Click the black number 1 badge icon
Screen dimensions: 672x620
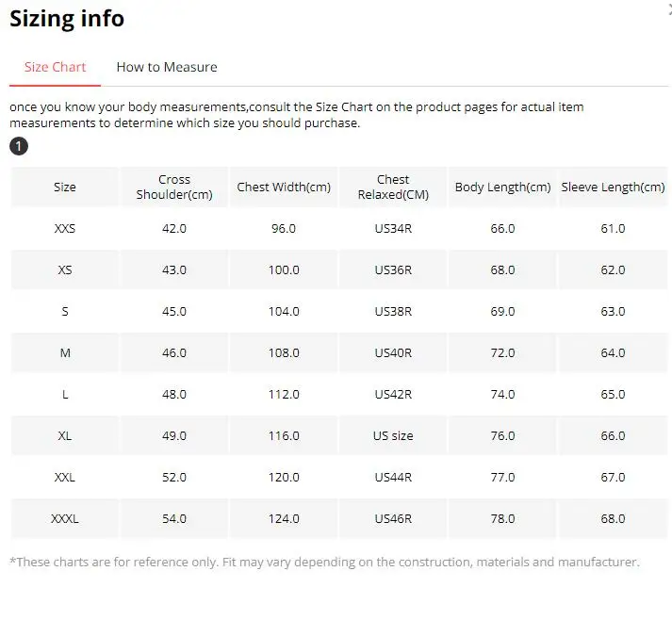[x=19, y=146]
